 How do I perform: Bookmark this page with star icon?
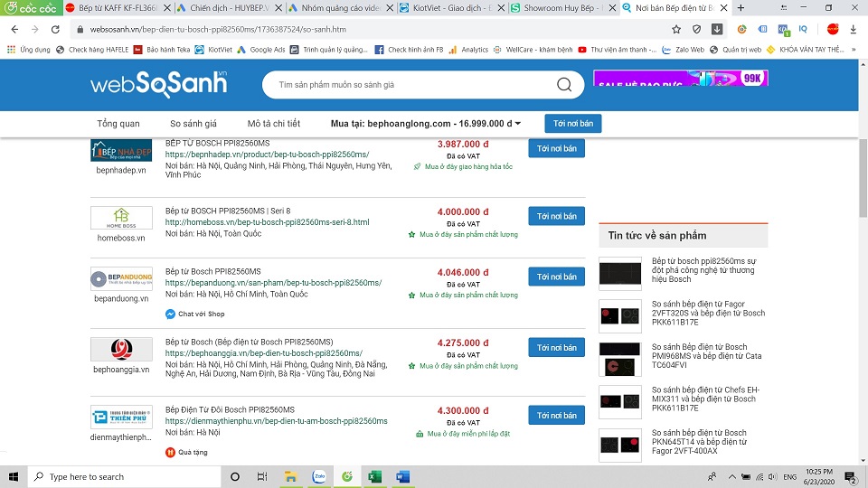coord(676,29)
